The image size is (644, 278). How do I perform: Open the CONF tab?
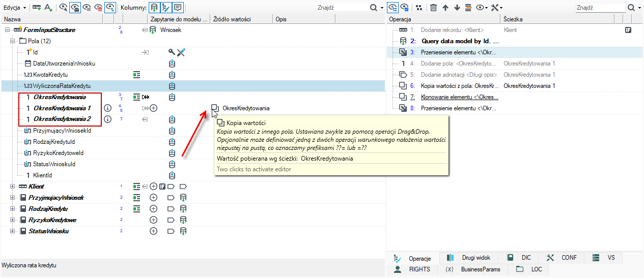(562, 258)
